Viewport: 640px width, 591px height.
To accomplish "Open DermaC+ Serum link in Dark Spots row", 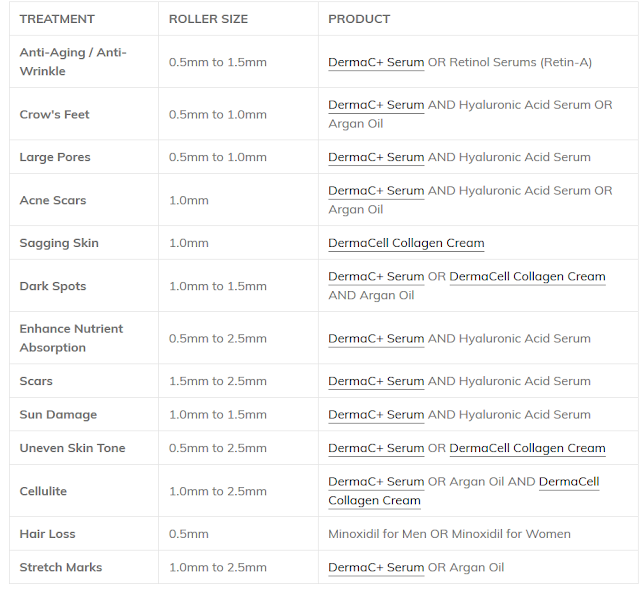I will [x=376, y=276].
